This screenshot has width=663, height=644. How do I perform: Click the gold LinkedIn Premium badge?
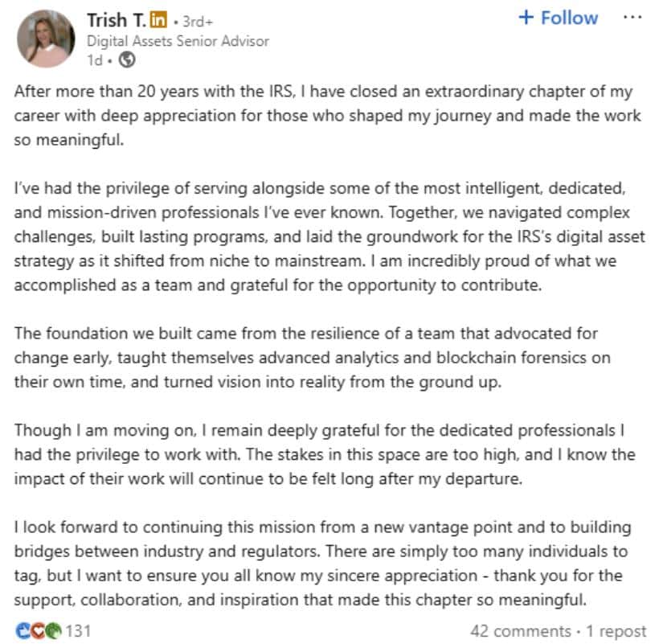(x=158, y=19)
